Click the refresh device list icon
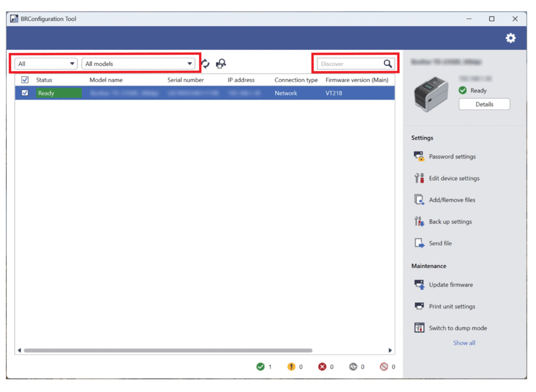536x392 pixels. [x=205, y=64]
